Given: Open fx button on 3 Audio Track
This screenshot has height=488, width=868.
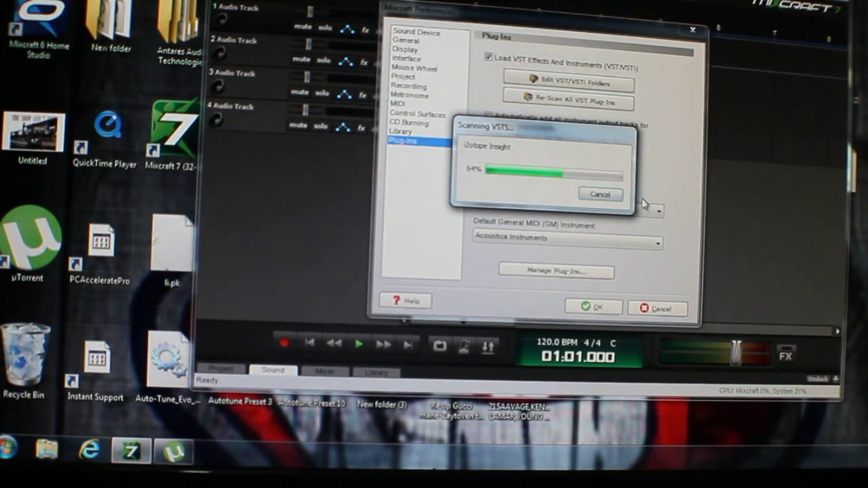Looking at the screenshot, I should point(364,95).
